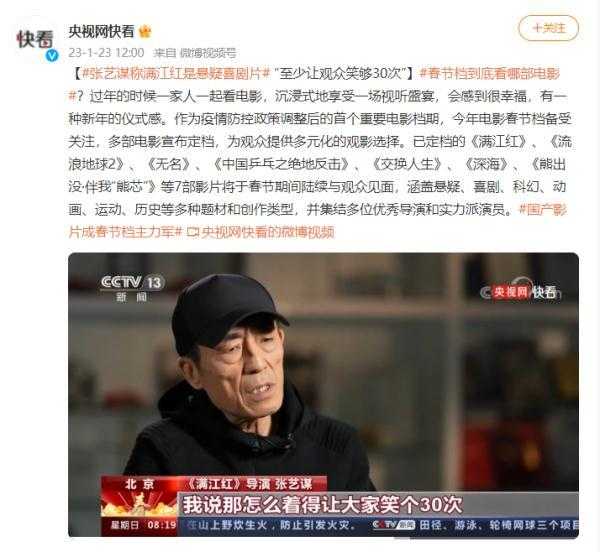600x552 pixels.
Task: Open the 央视网快看的微博视频 video link
Action: [x=268, y=232]
